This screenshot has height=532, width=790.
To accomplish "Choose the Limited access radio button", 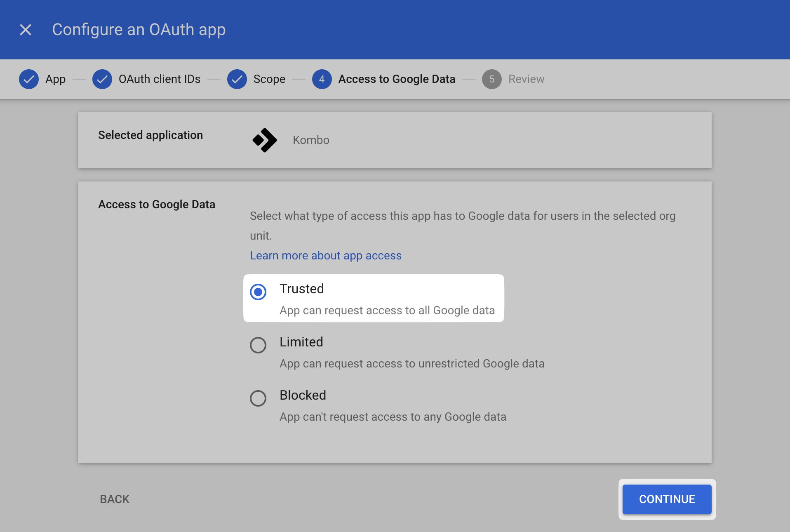I will pos(258,345).
